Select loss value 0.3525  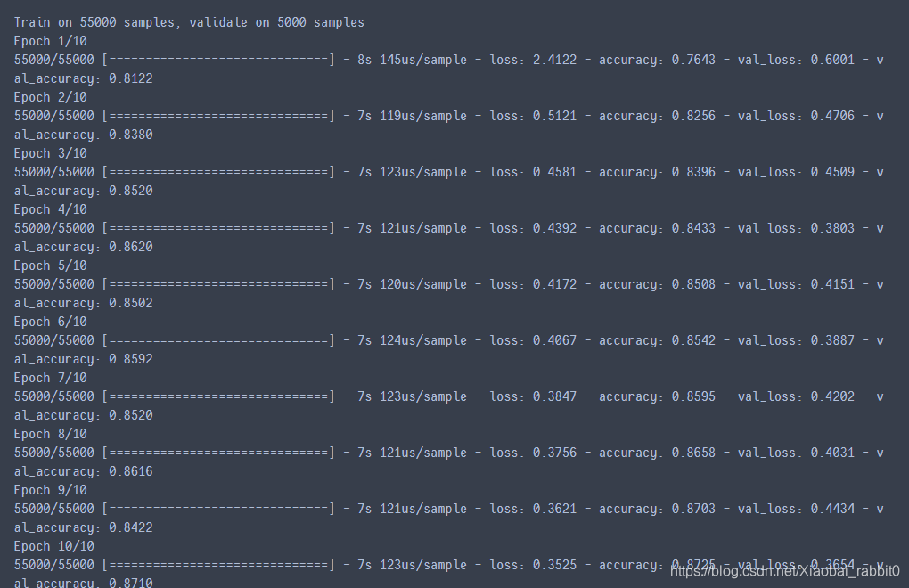[x=555, y=566]
